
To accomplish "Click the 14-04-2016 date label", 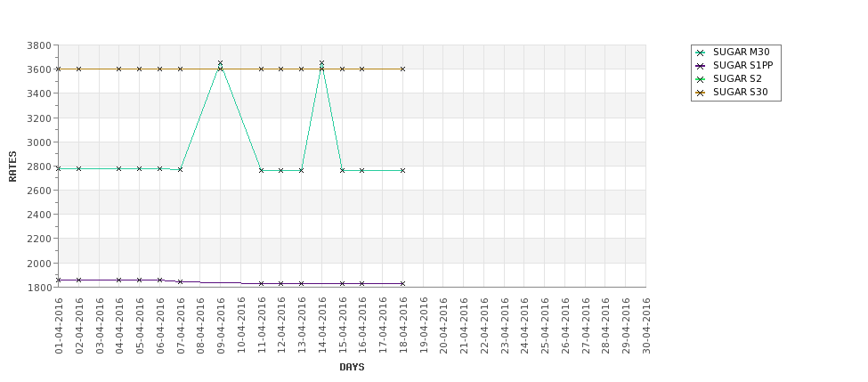I will tap(322, 326).
